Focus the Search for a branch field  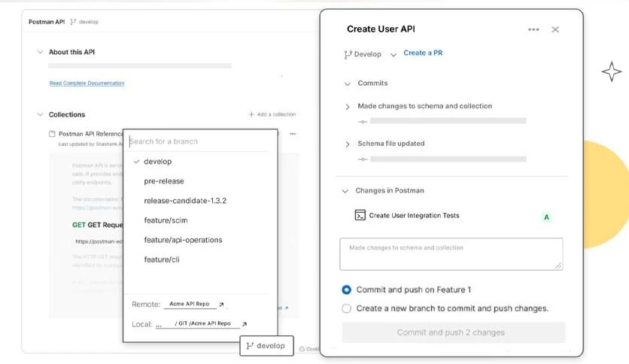[199, 141]
